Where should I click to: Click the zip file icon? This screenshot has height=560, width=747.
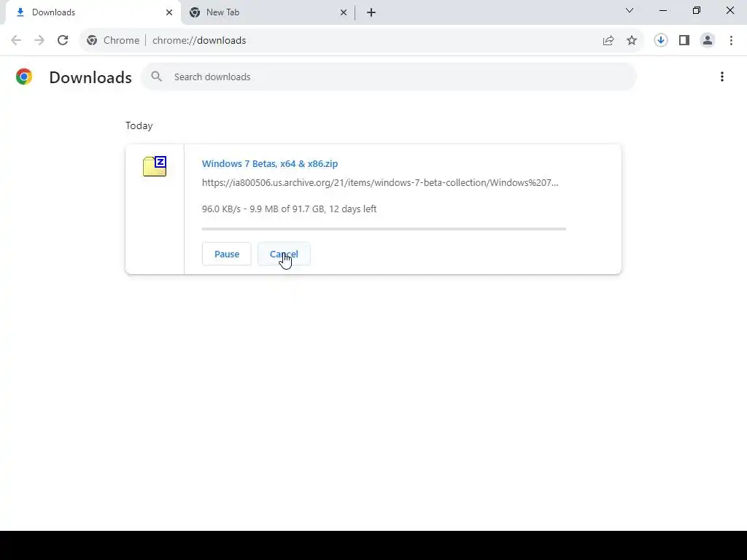click(155, 166)
